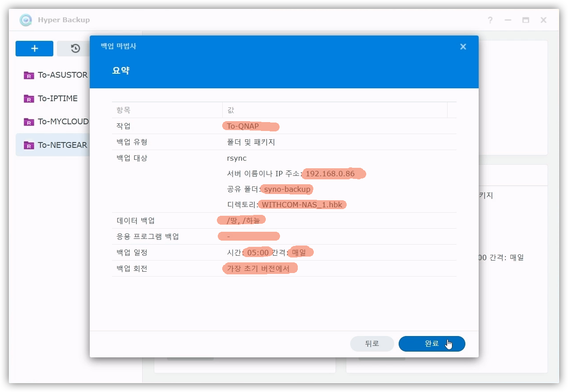
Task: Click the 항목 column header
Action: [124, 110]
